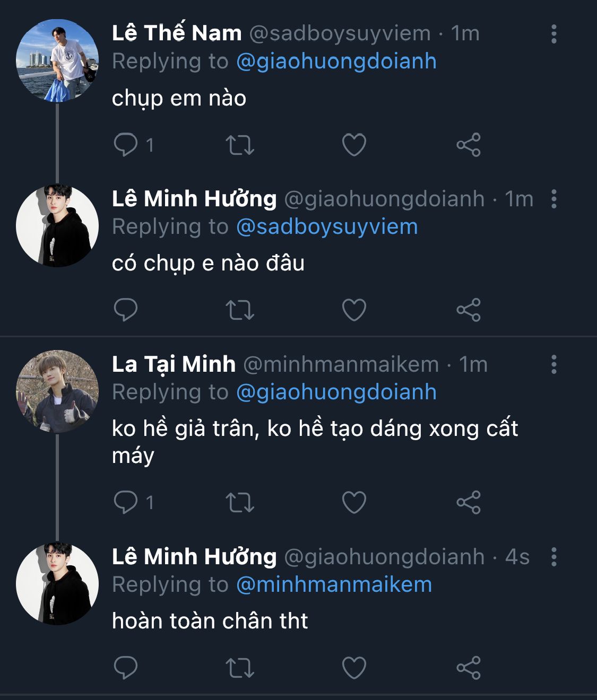The image size is (597, 700).
Task: Open the @minhmanmaikem mention link
Action: tap(334, 585)
